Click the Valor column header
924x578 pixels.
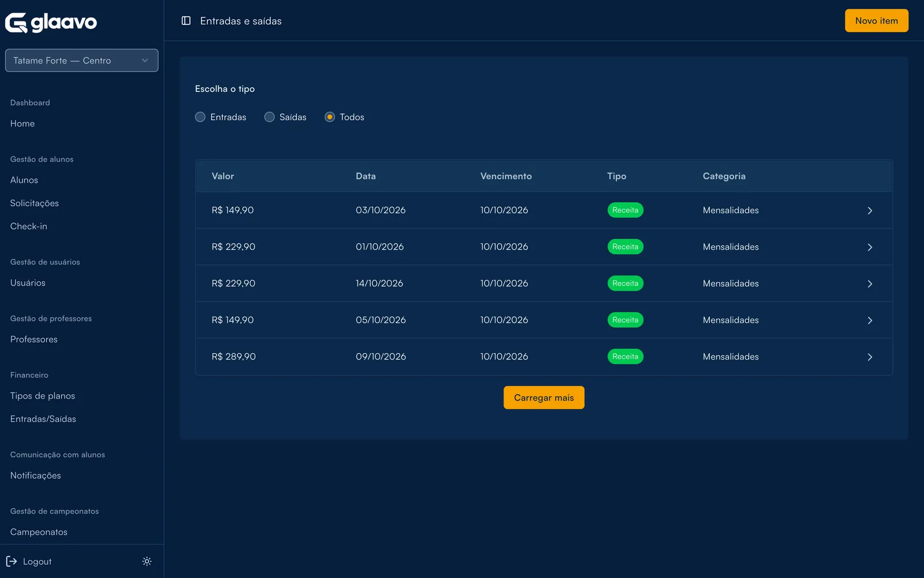(223, 176)
